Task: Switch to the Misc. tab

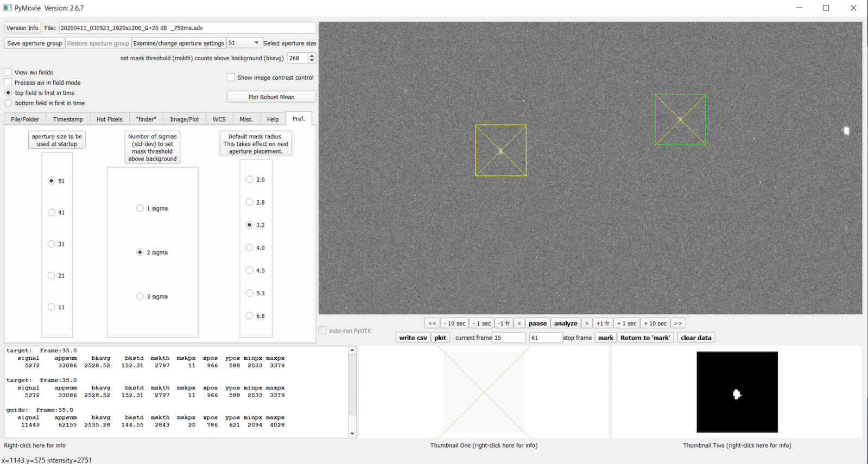Action: click(x=246, y=119)
